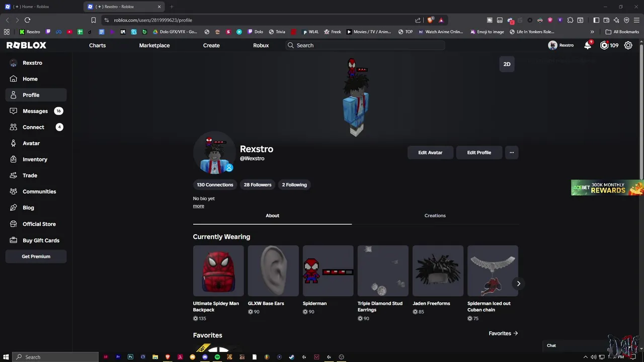644x362 pixels.
Task: Toggle the avatar view to 2D
Action: [x=507, y=64]
